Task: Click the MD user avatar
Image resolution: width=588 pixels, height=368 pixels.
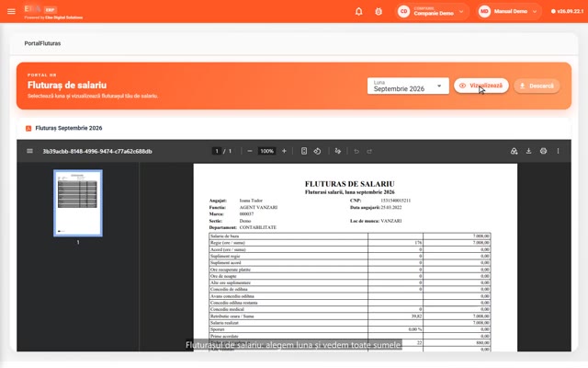Action: 484,11
